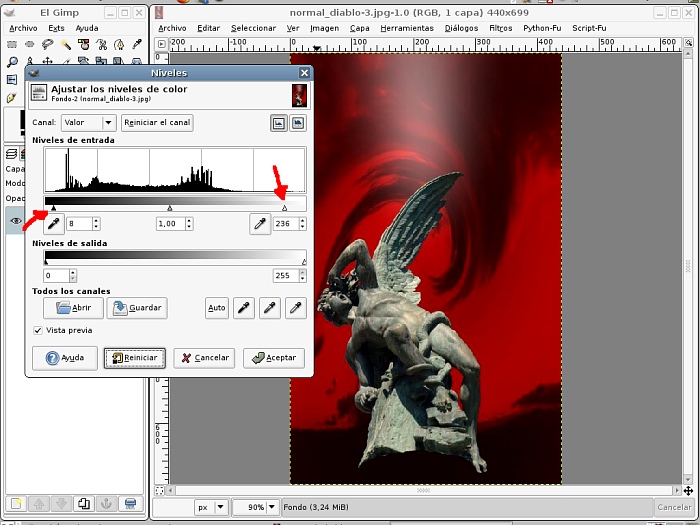Click the low input value field showing 8

(x=79, y=224)
